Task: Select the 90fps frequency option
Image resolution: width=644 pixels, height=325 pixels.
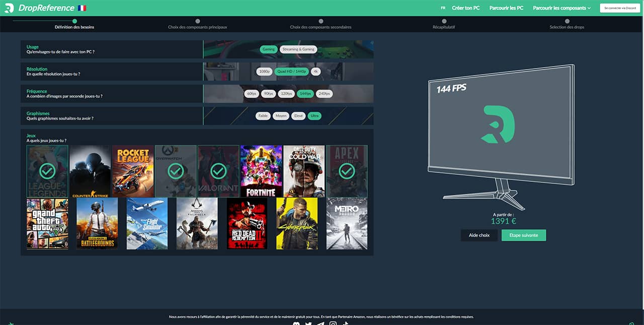Action: point(269,94)
